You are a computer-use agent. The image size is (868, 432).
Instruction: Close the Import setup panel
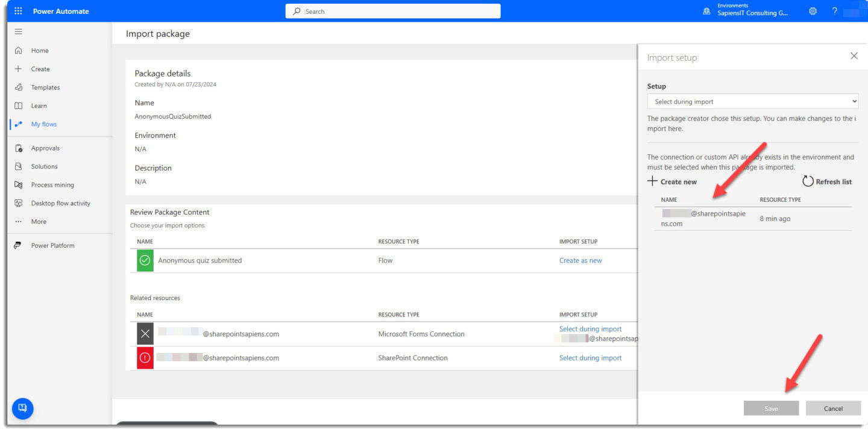[854, 56]
